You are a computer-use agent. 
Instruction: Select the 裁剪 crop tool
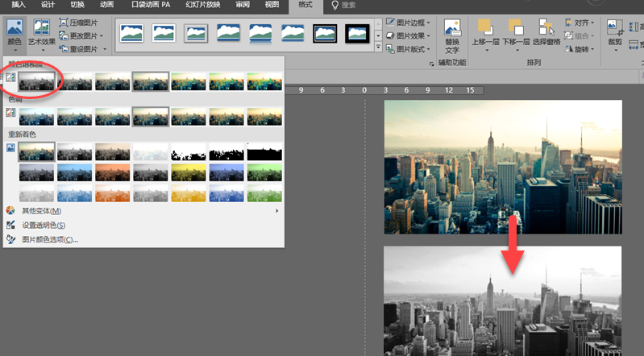coord(615,32)
